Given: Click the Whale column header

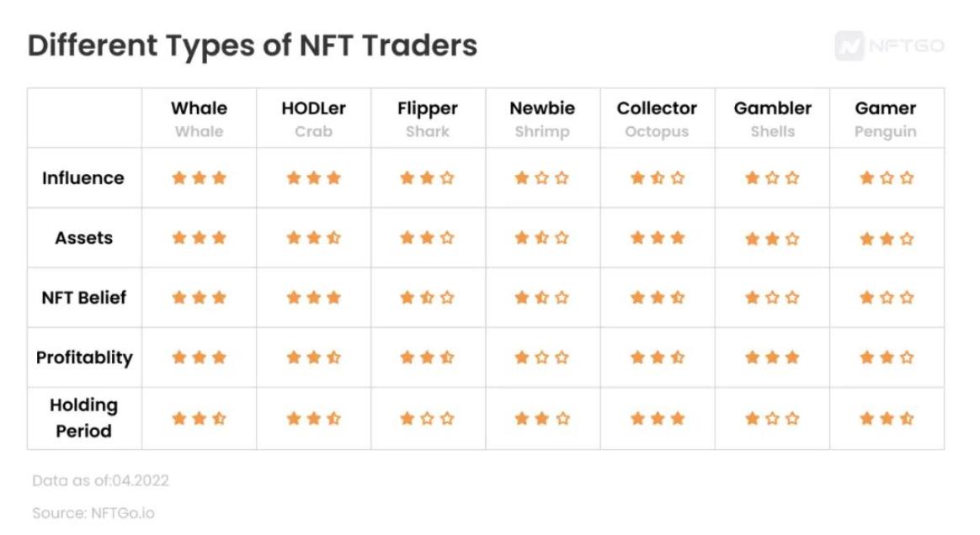Looking at the screenshot, I should 199,119.
